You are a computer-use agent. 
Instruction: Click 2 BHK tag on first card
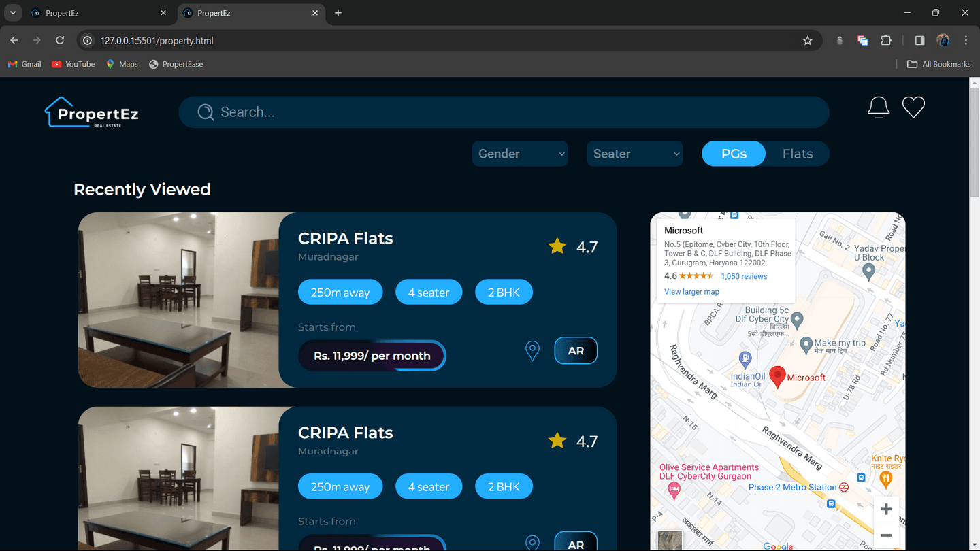pos(504,293)
